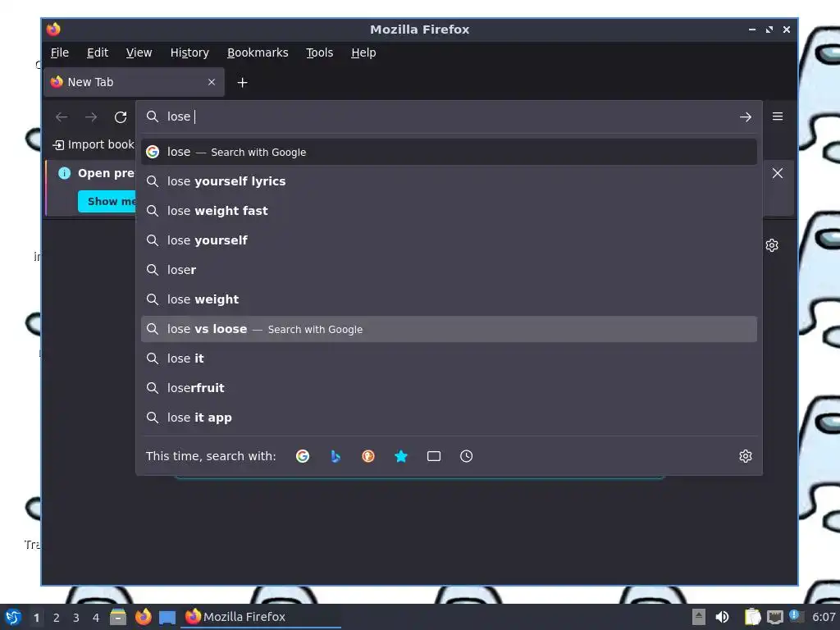The height and width of the screenshot is (630, 840).
Task: Open a new tab with plus button
Action: 242,83
